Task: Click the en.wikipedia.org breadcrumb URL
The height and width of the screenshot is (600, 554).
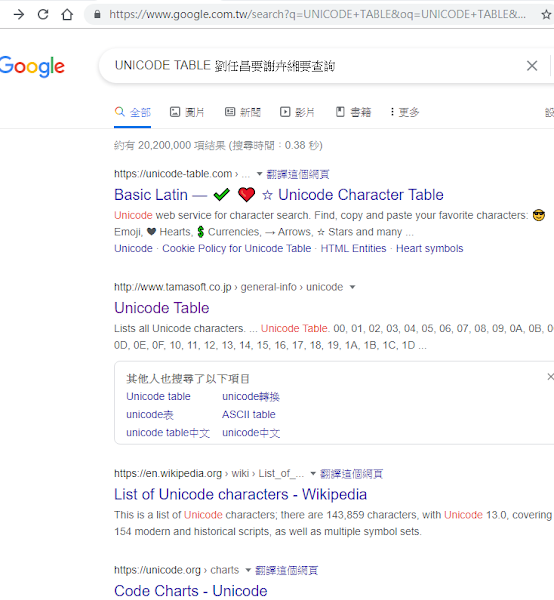Action: pos(209,474)
